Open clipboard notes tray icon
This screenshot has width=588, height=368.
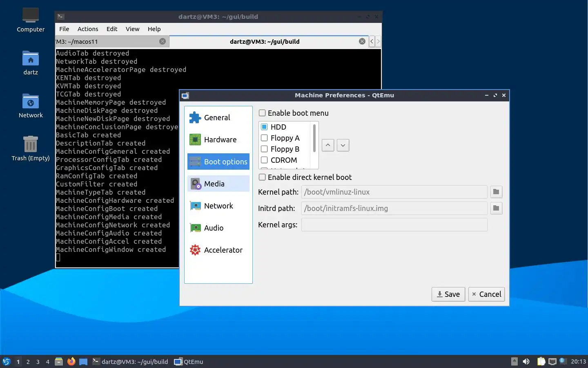(541, 361)
